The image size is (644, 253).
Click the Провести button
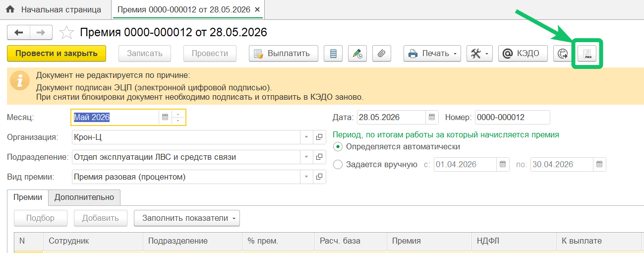tap(210, 54)
